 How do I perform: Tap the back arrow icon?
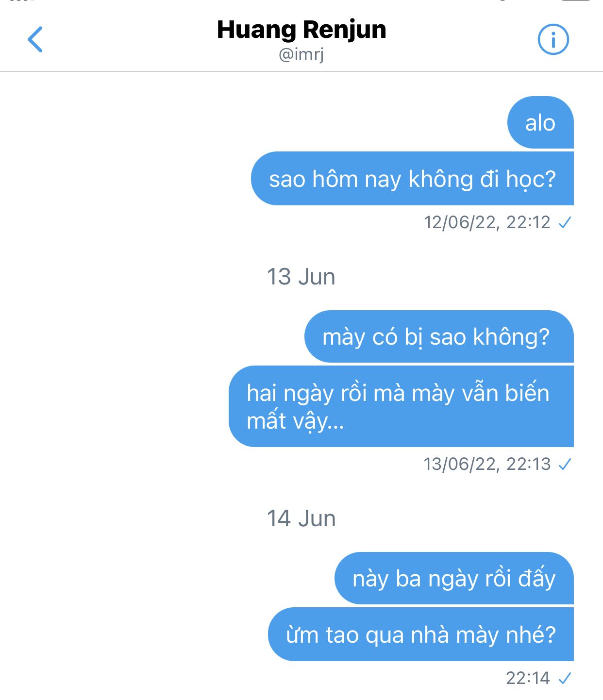[x=35, y=39]
